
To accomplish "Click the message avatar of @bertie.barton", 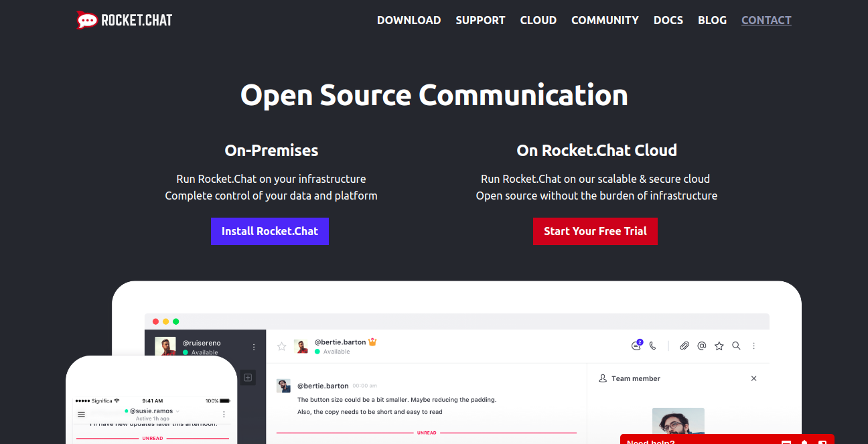I will tap(283, 386).
